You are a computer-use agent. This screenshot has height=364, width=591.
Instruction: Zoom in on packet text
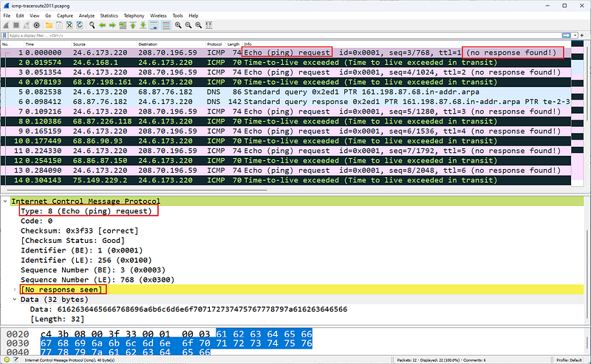coord(178,25)
